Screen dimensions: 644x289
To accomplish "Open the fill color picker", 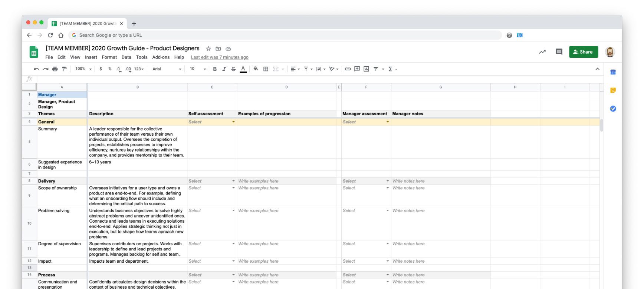I will pyautogui.click(x=256, y=69).
